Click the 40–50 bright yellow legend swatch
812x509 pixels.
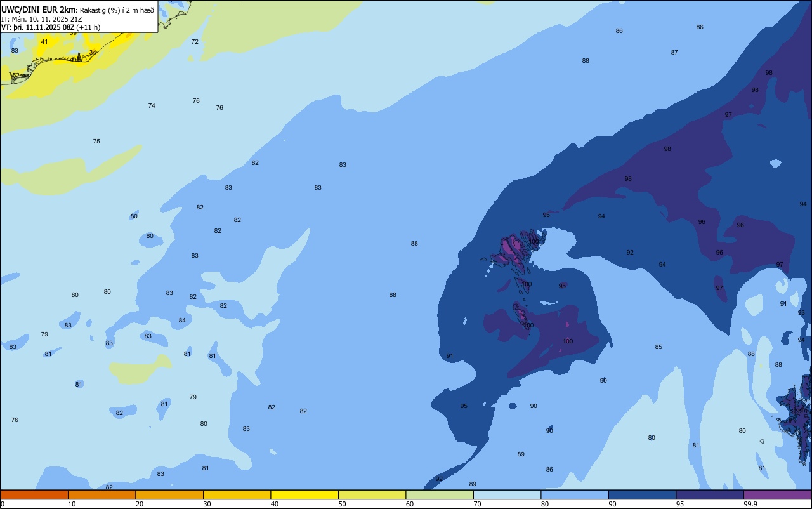tap(304, 494)
